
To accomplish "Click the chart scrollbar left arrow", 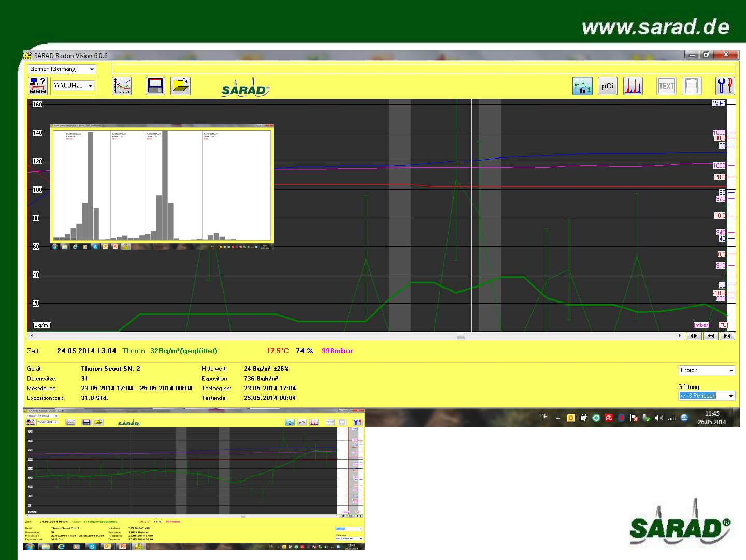I will coord(31,336).
